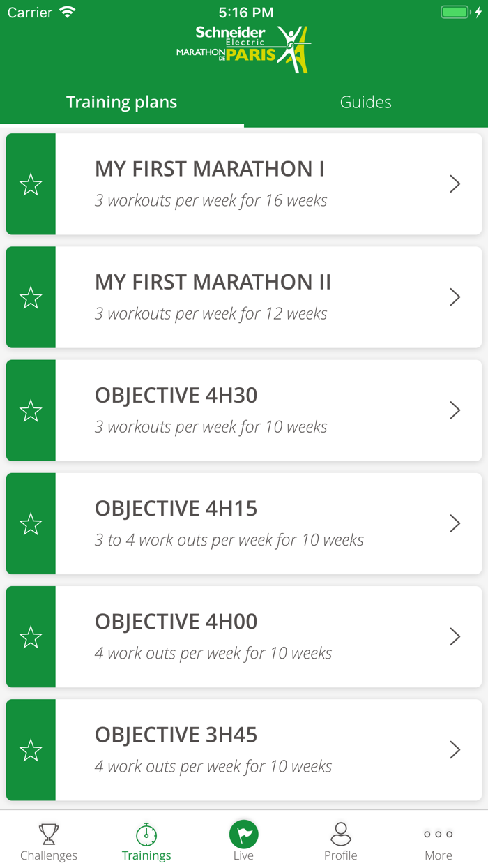Expand the OBJECTIVE 4H00 plan details
Image resolution: width=488 pixels, height=868 pixels.
[x=455, y=636]
